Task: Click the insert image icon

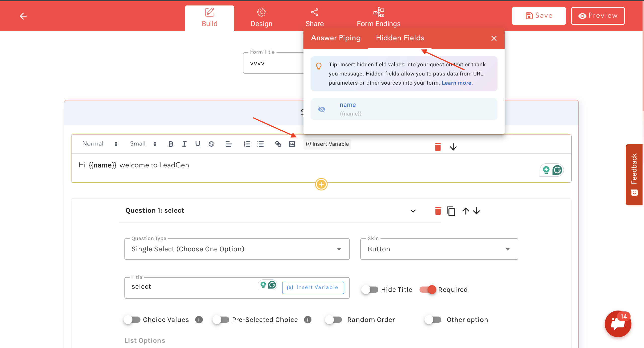Action: (x=292, y=144)
